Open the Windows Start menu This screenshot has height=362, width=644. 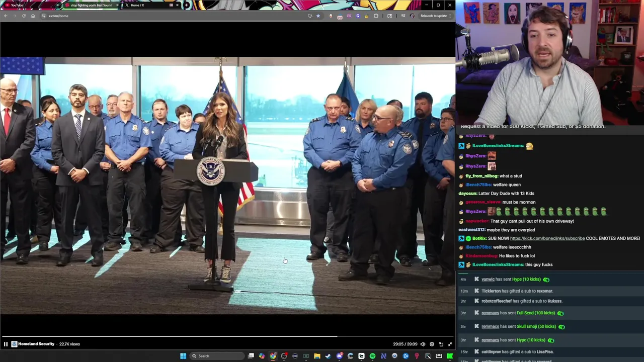(183, 356)
